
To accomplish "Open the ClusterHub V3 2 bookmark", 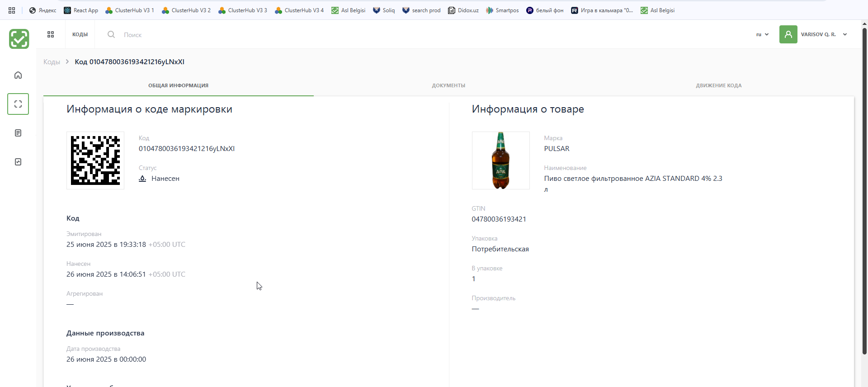I will [186, 10].
